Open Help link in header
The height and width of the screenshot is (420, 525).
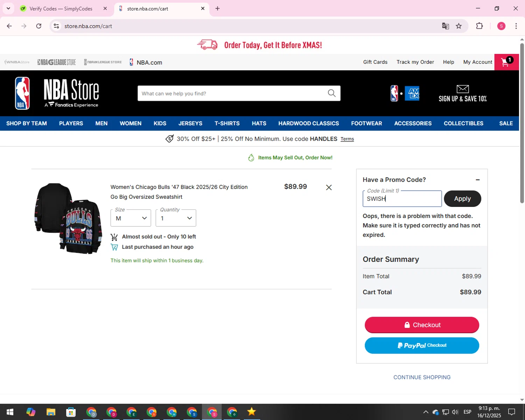pyautogui.click(x=448, y=62)
